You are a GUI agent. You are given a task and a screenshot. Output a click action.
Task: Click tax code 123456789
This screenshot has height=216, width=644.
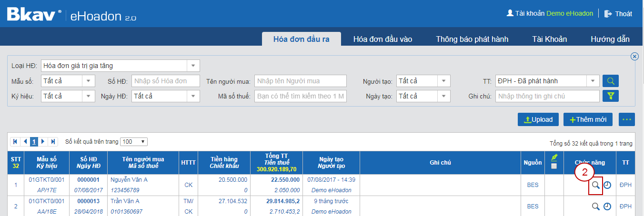(124, 190)
